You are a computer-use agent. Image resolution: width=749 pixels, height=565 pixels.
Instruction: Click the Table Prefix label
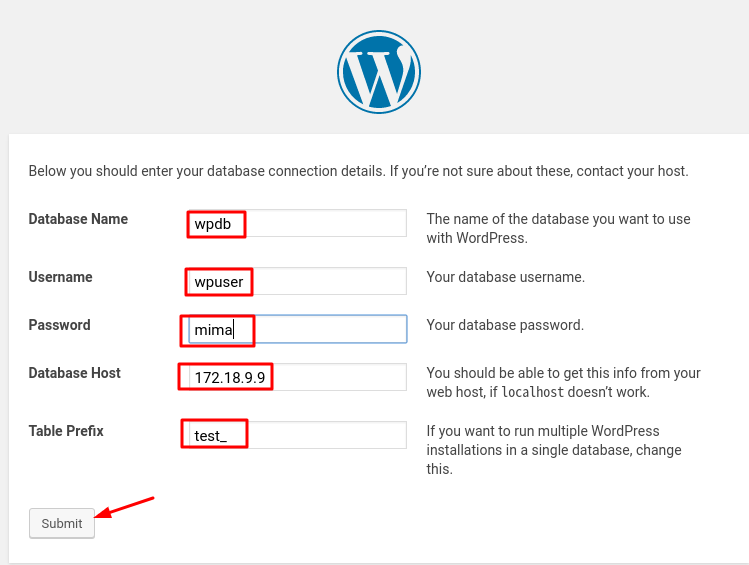point(66,431)
